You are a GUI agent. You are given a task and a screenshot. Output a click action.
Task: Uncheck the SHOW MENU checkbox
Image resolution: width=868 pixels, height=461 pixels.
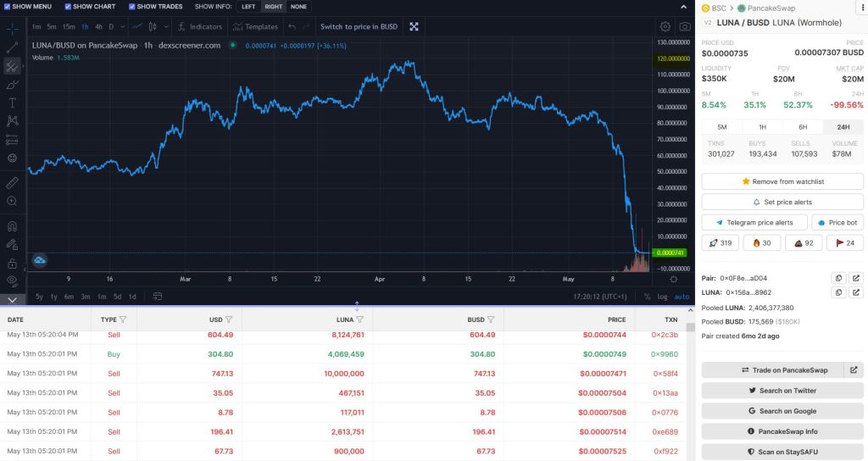7,7
